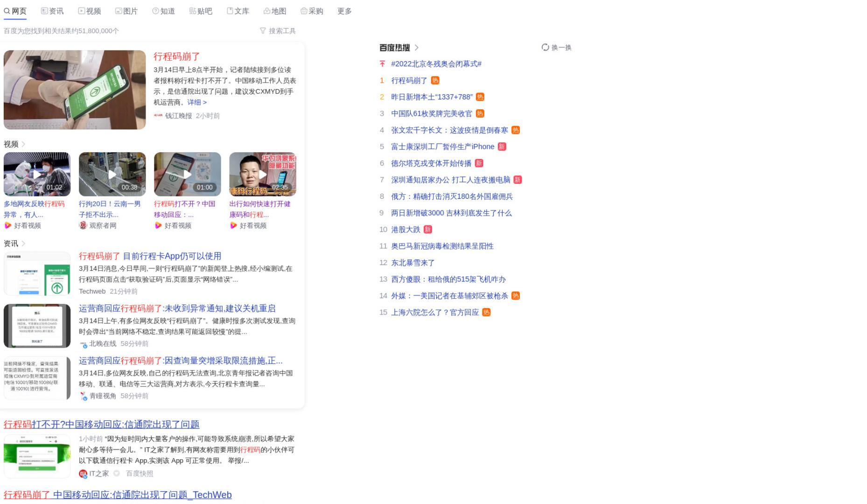Click 热 badge next to 行程码崩了 hot item
Image resolution: width=867 pixels, height=504 pixels.
pyautogui.click(x=435, y=80)
